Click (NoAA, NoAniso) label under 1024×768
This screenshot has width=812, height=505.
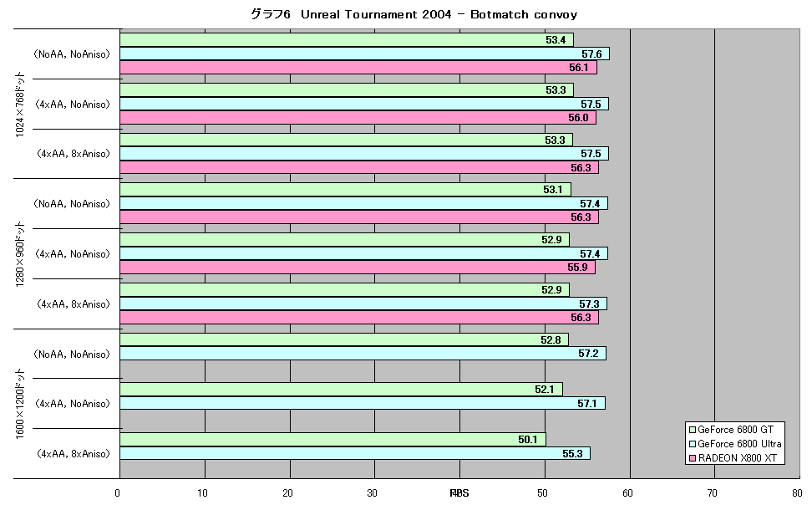click(73, 54)
